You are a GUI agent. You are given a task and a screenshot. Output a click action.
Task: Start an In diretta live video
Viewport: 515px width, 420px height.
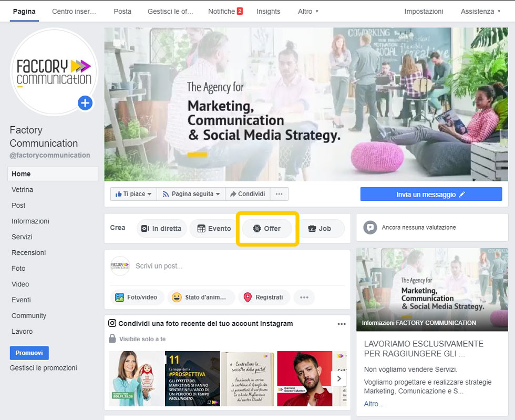(x=162, y=229)
